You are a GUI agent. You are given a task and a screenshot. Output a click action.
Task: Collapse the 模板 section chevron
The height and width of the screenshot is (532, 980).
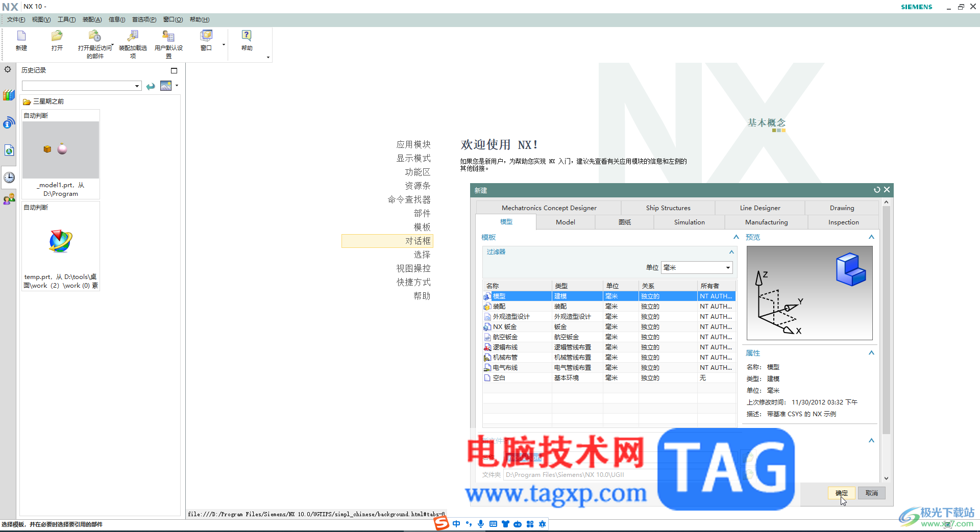tap(736, 237)
